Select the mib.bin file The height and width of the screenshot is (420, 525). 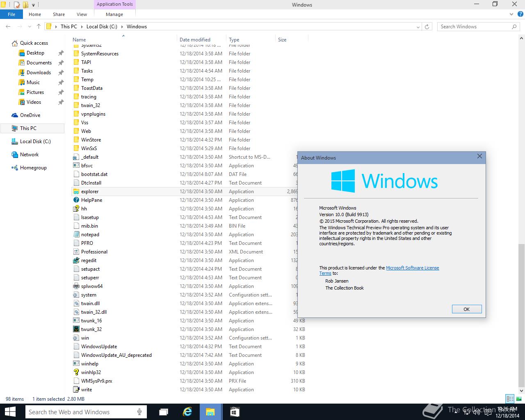point(89,226)
